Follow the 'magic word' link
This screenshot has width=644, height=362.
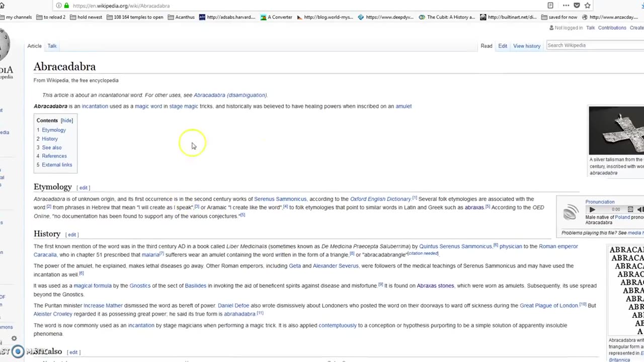coord(148,106)
